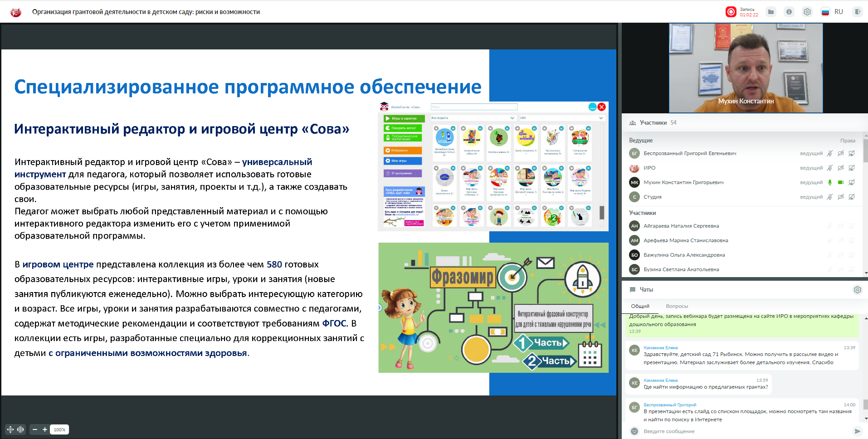
Task: Click participants list scroll-down arrow
Action: (x=866, y=273)
